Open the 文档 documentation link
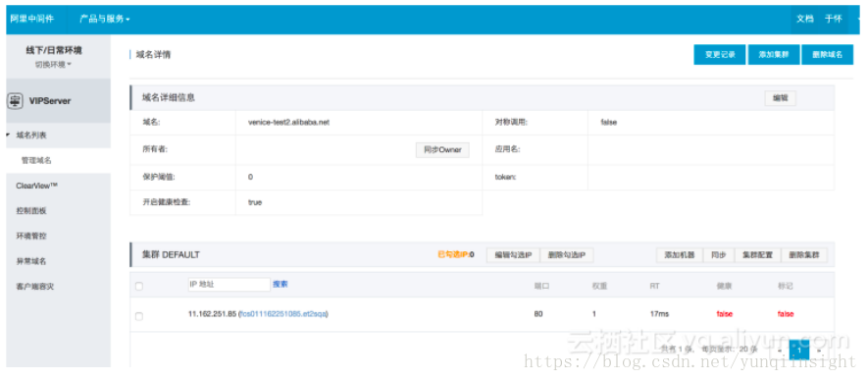 pos(805,19)
